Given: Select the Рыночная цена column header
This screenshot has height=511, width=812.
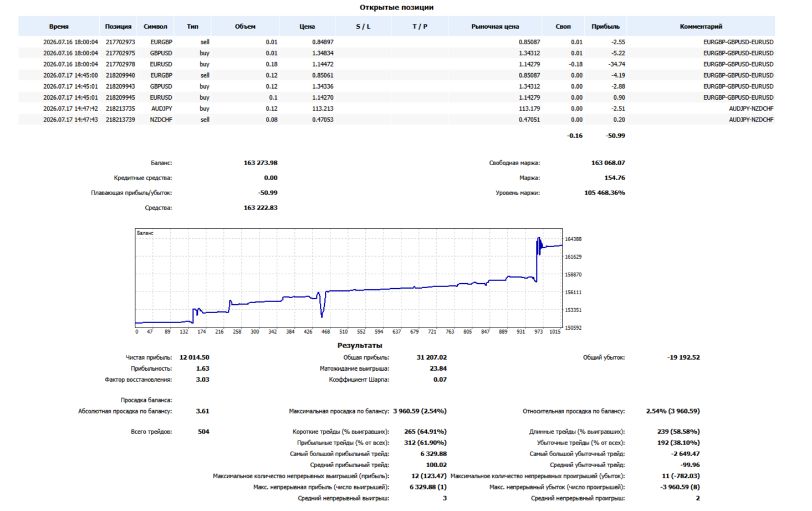Looking at the screenshot, I should tap(495, 27).
